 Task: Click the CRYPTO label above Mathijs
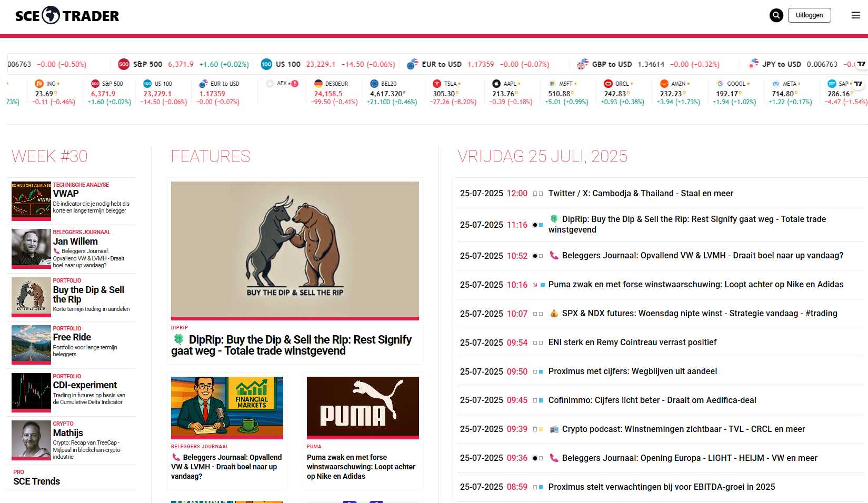(63, 424)
